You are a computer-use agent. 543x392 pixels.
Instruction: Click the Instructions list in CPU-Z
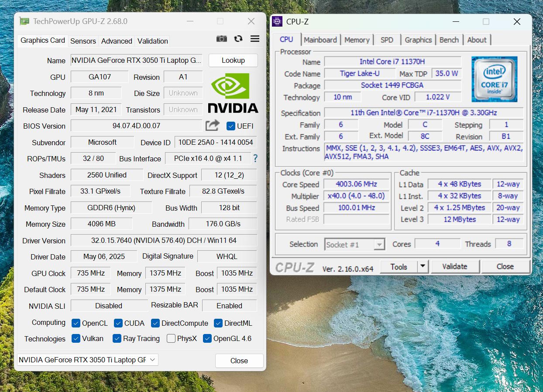424,152
